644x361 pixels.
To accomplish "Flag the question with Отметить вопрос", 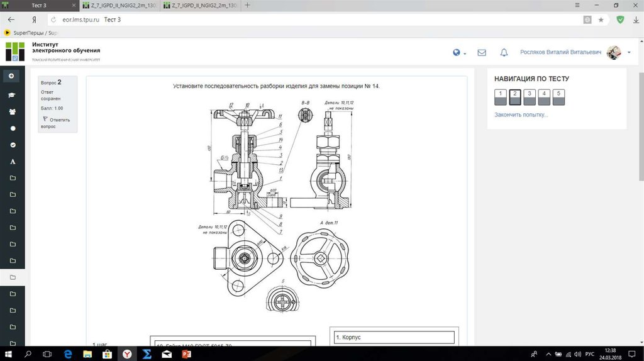I will [x=56, y=123].
